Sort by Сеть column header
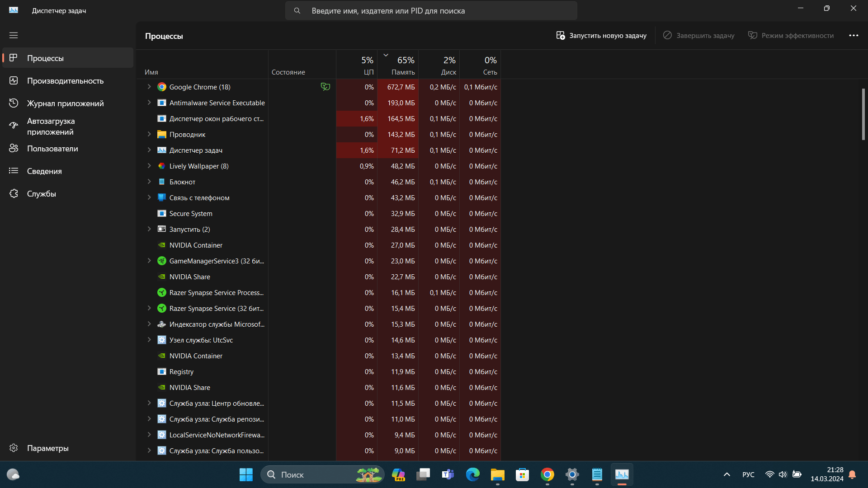The width and height of the screenshot is (868, 488). (480, 64)
